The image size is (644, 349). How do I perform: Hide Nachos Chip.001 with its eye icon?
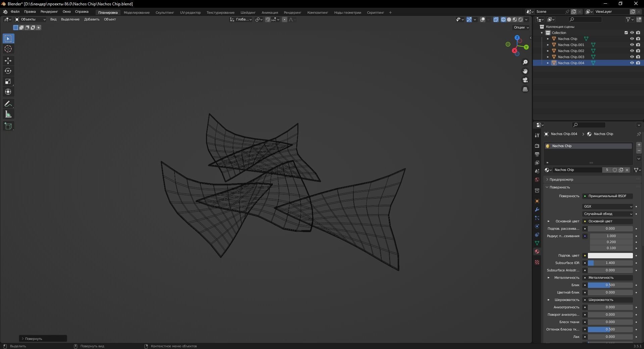pos(632,45)
